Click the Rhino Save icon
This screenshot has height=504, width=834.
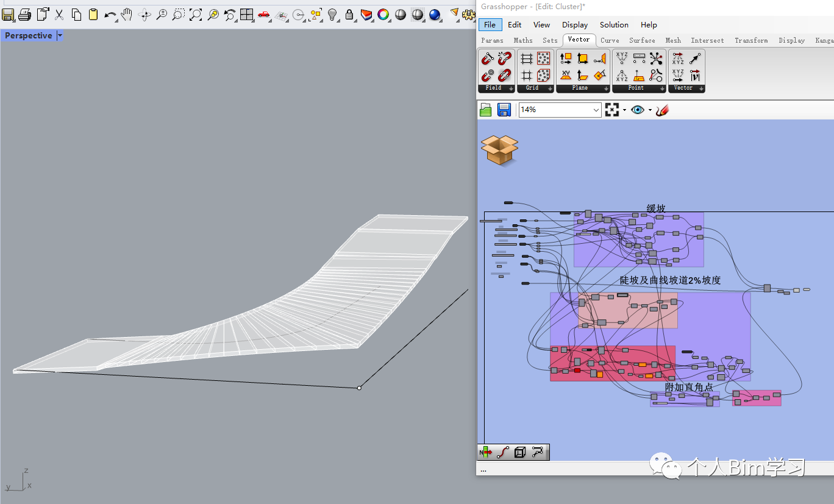[8, 14]
